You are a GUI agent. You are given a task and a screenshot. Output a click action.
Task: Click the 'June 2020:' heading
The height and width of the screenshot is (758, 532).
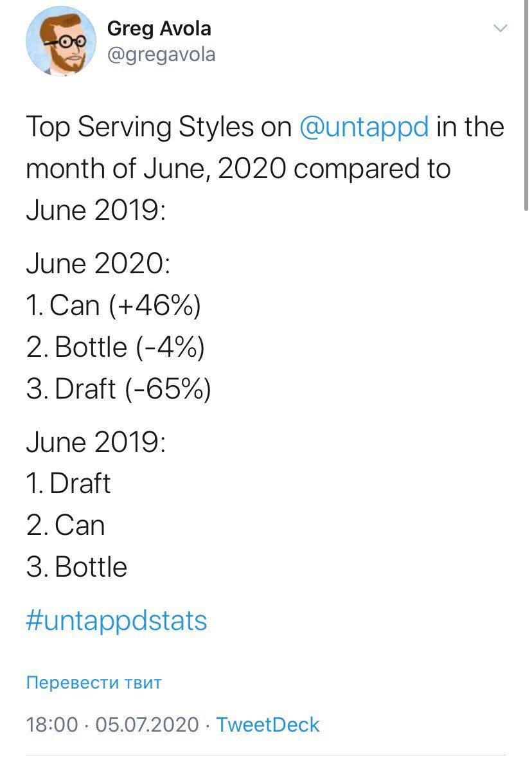tap(98, 264)
